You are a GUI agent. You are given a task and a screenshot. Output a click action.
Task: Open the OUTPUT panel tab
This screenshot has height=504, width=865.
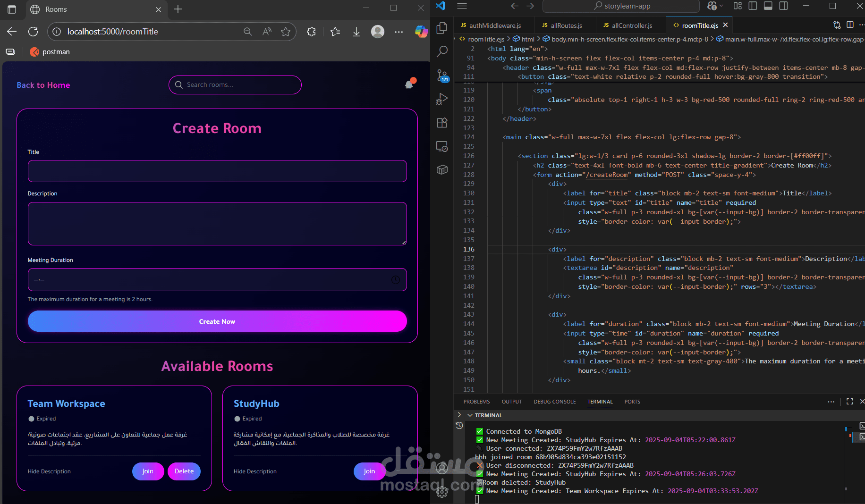tap(512, 402)
